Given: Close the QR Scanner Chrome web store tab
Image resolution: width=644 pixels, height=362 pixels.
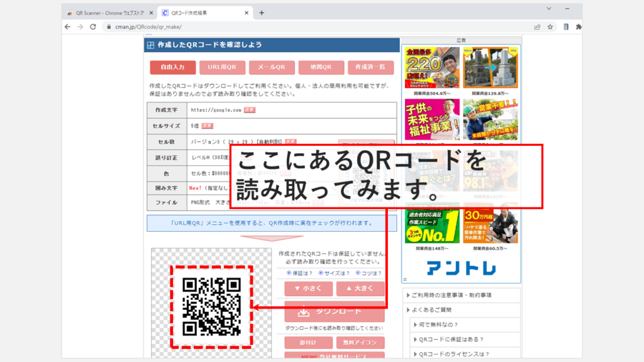Looking at the screenshot, I should [x=152, y=13].
